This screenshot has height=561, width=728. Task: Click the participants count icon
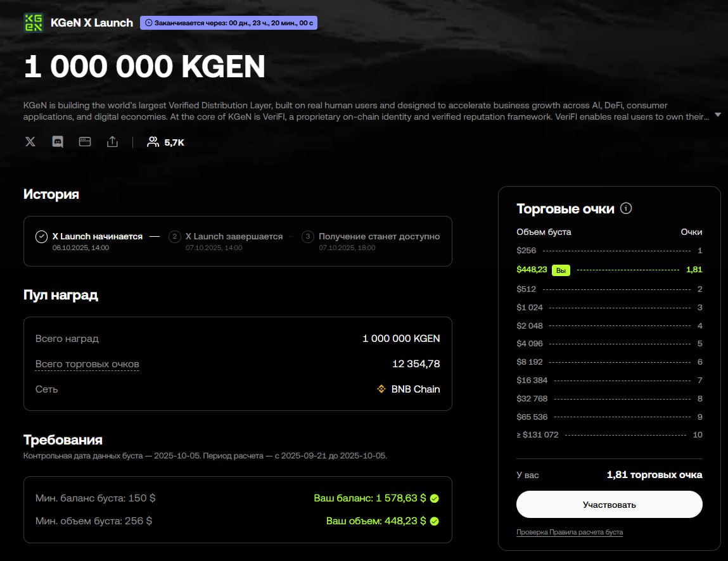click(x=153, y=142)
